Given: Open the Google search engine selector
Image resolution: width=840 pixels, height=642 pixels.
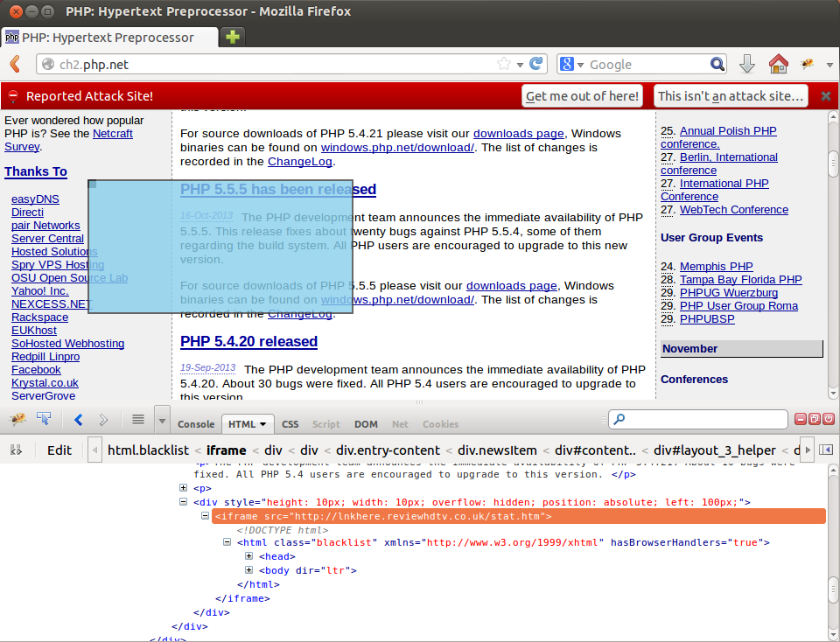Looking at the screenshot, I should coord(571,64).
